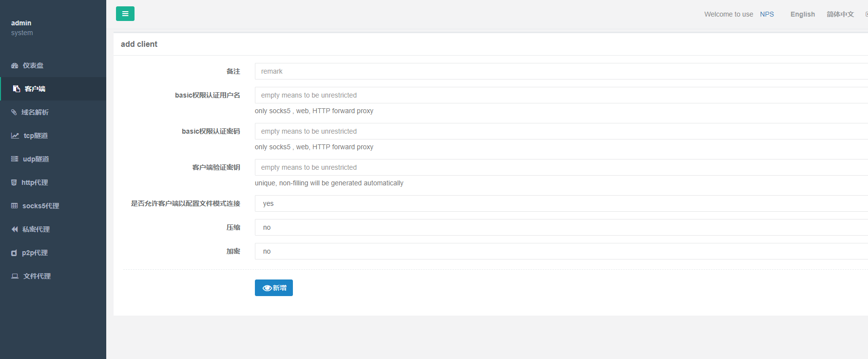
Task: Switch language to English
Action: tap(803, 14)
